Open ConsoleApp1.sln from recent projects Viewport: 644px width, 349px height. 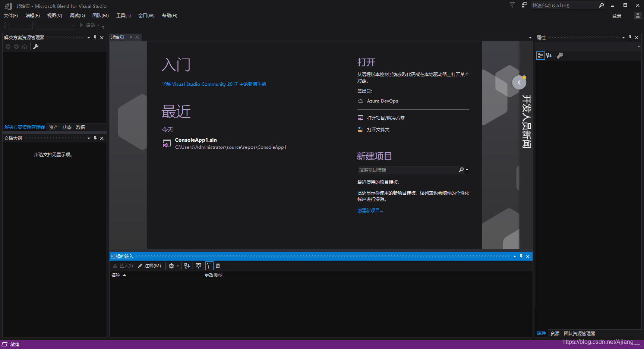pyautogui.click(x=196, y=139)
